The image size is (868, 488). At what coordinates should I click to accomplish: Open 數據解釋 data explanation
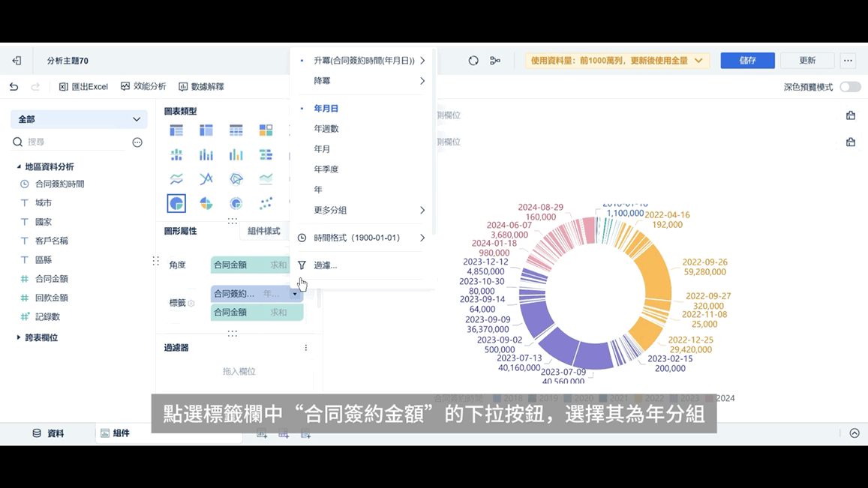pyautogui.click(x=202, y=87)
